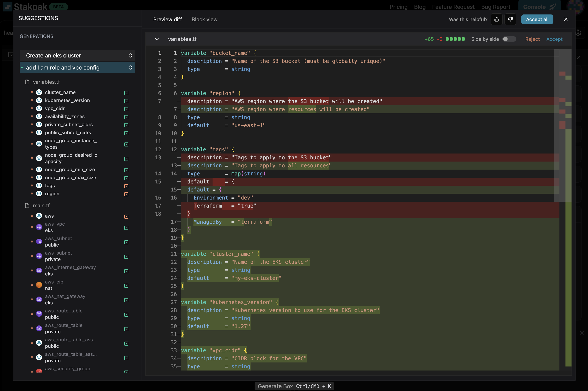Open the Pricing link in header

coord(399,7)
